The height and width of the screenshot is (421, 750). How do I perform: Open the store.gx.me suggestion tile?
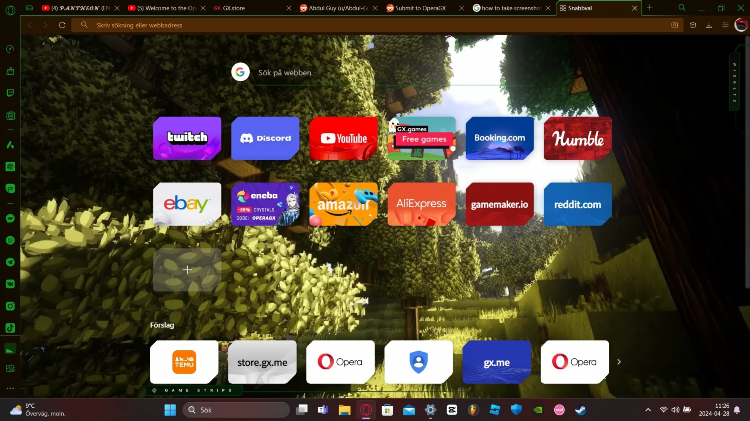pos(262,362)
